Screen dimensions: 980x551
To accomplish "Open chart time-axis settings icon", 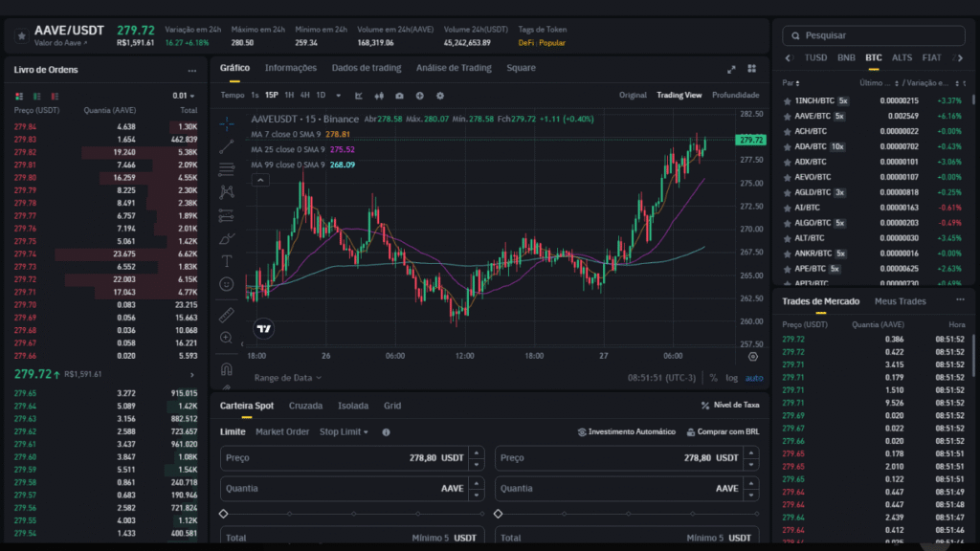I will (x=753, y=357).
